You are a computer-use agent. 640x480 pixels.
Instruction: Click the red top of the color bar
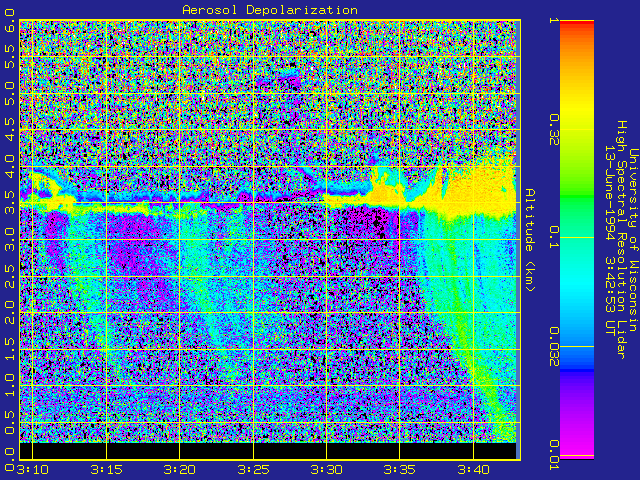point(577,24)
